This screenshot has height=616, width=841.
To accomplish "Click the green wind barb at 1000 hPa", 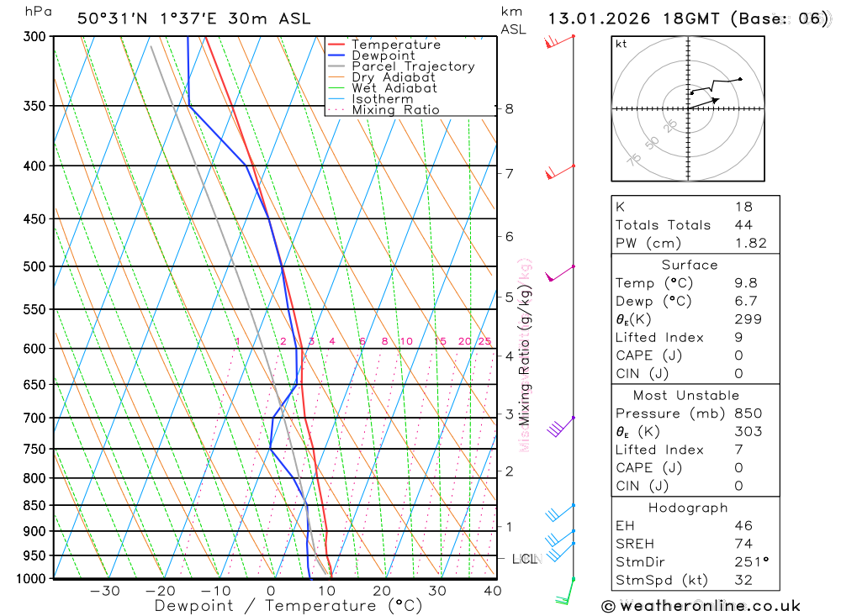I will coord(565,593).
